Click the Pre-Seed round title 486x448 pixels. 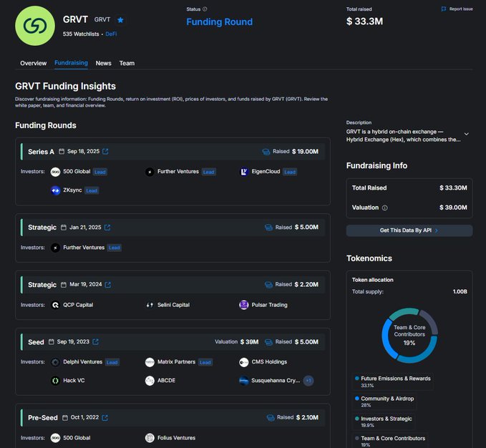click(x=43, y=418)
